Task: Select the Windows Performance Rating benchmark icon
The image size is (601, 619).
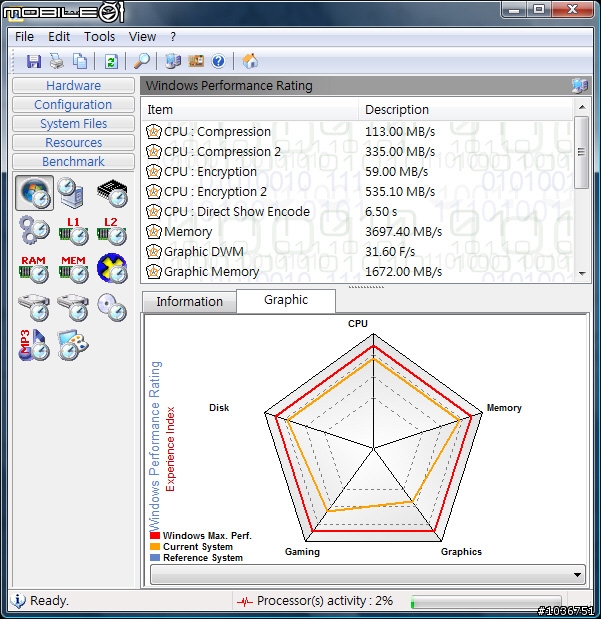Action: click(x=34, y=193)
